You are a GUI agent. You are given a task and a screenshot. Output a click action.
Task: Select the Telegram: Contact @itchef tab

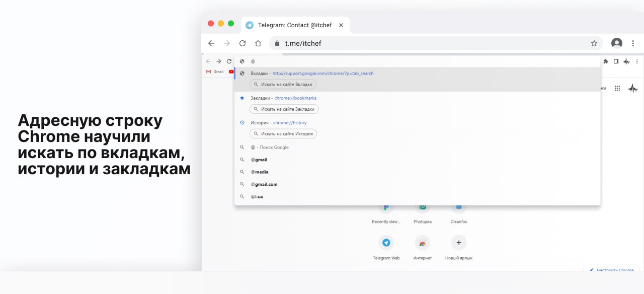[x=295, y=25]
